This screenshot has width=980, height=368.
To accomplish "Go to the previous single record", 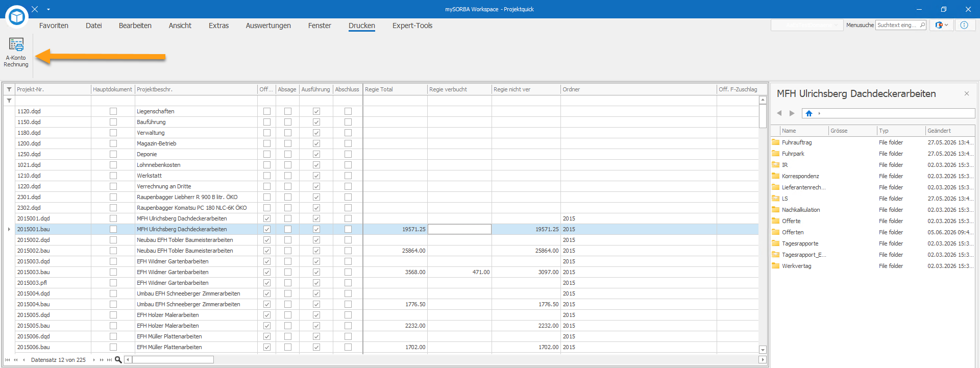I will (x=24, y=360).
